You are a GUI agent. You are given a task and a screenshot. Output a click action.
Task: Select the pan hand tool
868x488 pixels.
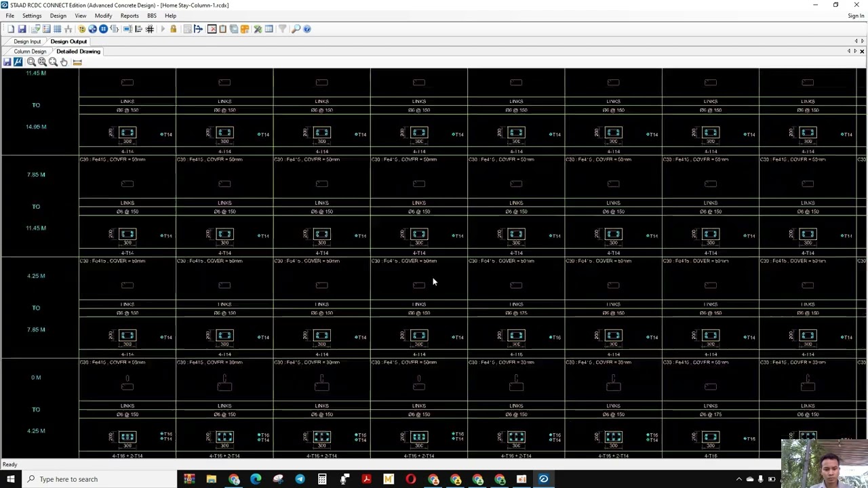click(64, 62)
